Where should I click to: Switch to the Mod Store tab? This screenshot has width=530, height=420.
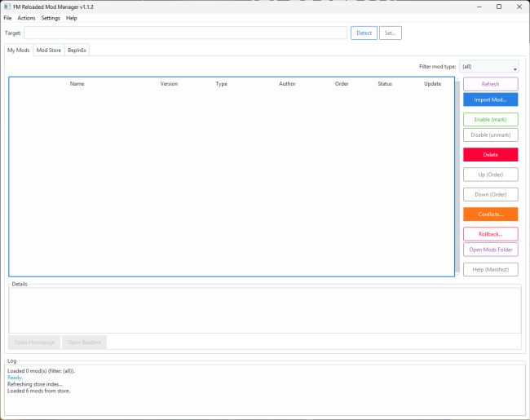pyautogui.click(x=48, y=50)
